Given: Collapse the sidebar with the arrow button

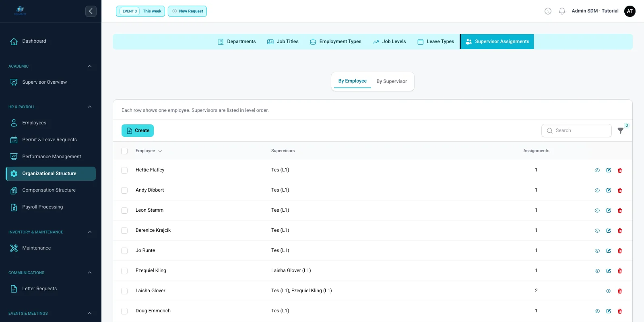Looking at the screenshot, I should 91,11.
